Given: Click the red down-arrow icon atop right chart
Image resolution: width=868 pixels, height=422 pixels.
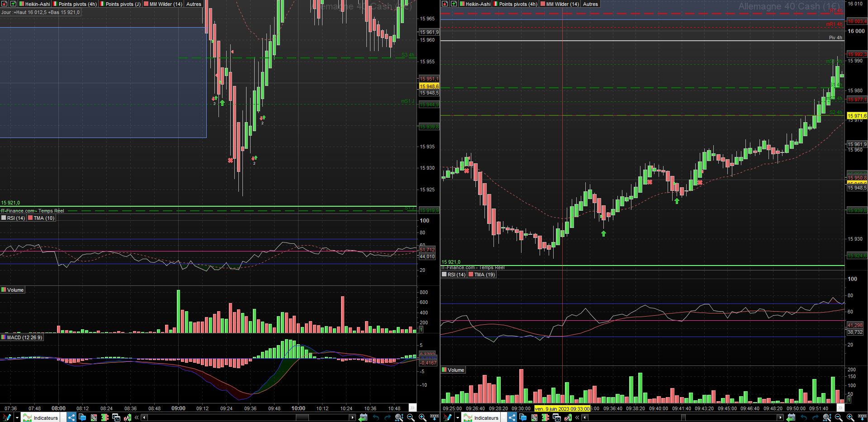Looking at the screenshot, I should [x=445, y=4].
